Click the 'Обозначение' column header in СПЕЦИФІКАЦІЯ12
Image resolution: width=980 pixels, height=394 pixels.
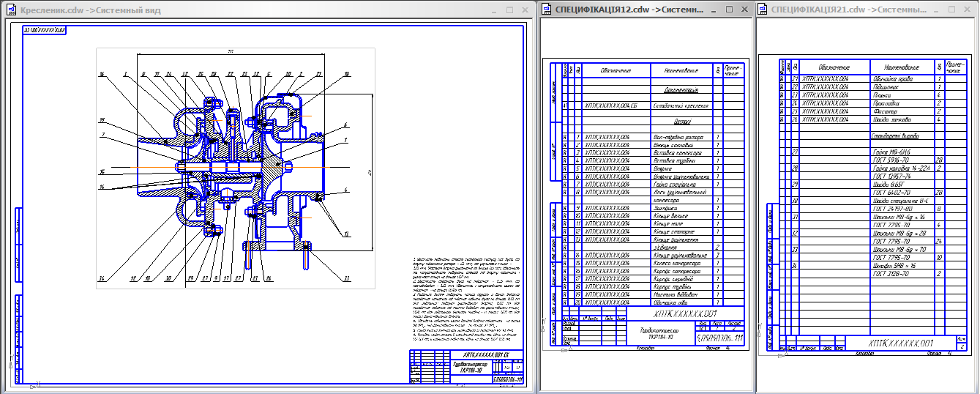pos(616,70)
